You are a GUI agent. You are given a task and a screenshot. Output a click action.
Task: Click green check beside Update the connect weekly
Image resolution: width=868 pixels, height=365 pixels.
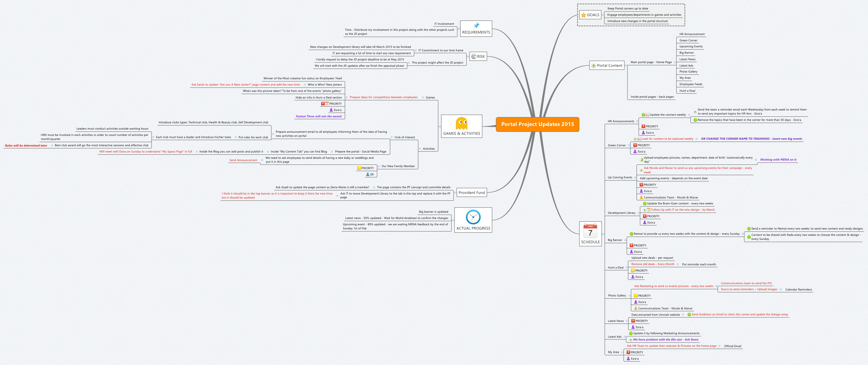[x=643, y=115]
